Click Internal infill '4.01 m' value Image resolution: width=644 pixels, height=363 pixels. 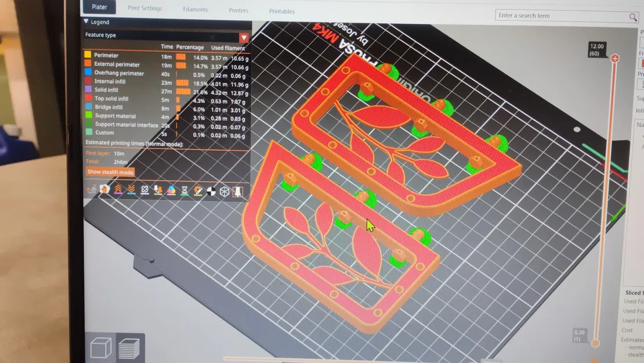pos(219,84)
